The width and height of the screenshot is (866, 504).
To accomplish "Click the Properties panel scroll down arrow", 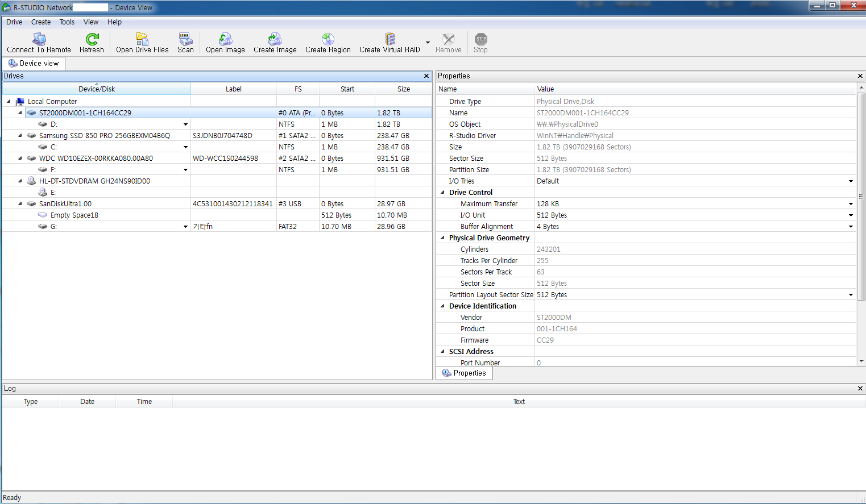I will tap(861, 361).
